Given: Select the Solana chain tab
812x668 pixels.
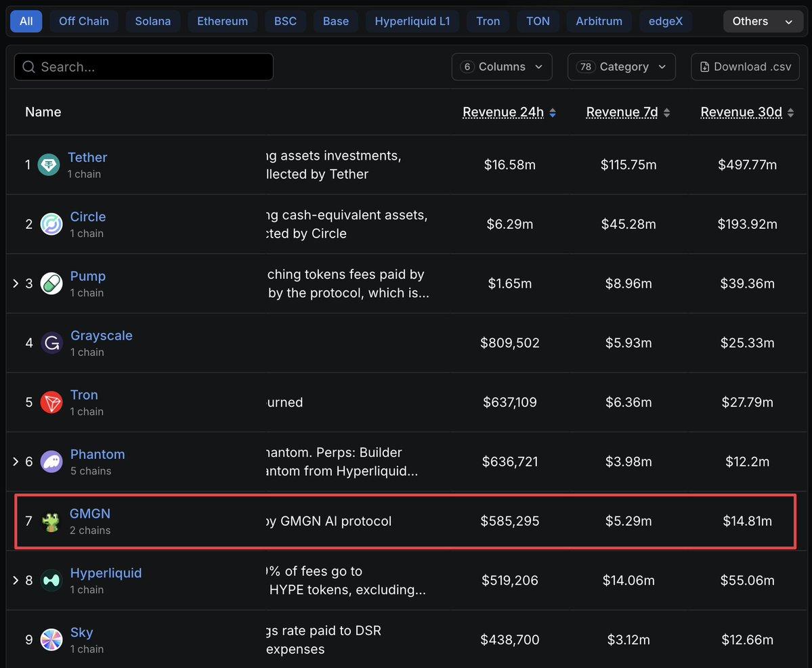Looking at the screenshot, I should tap(152, 22).
